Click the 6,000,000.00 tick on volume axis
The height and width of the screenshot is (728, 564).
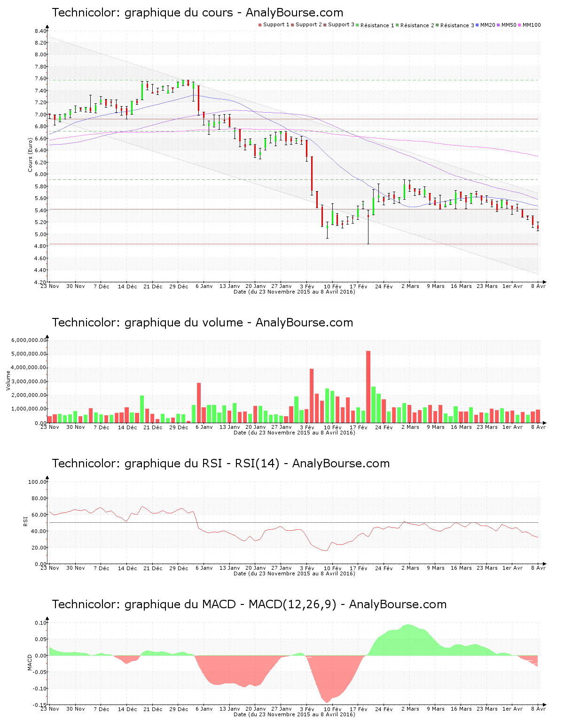pyautogui.click(x=29, y=340)
